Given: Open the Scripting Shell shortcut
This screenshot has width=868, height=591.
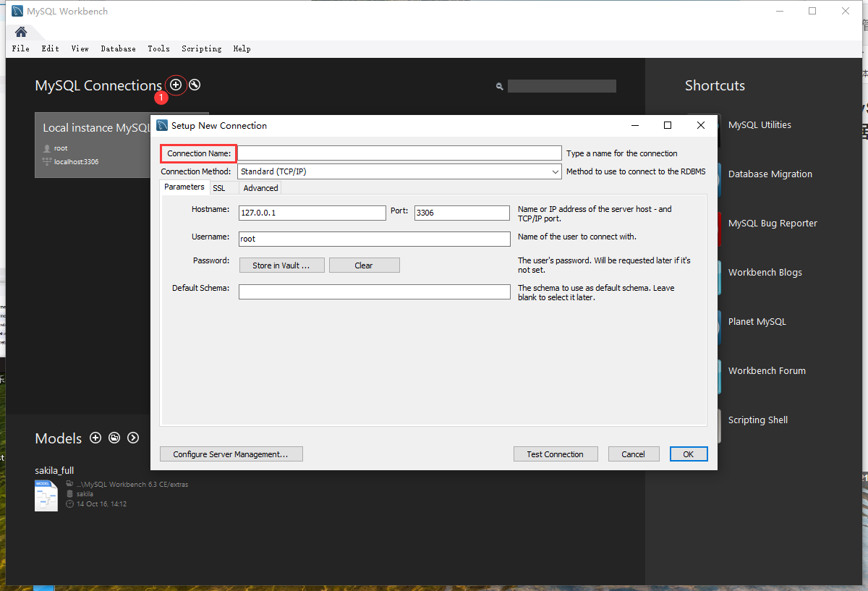Looking at the screenshot, I should tap(757, 420).
